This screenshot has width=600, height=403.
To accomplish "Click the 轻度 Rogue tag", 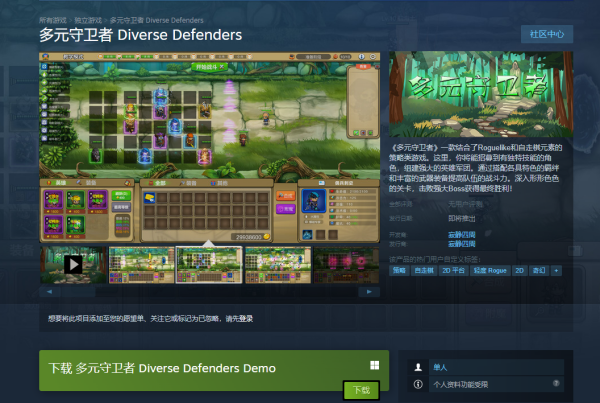I will pos(490,271).
